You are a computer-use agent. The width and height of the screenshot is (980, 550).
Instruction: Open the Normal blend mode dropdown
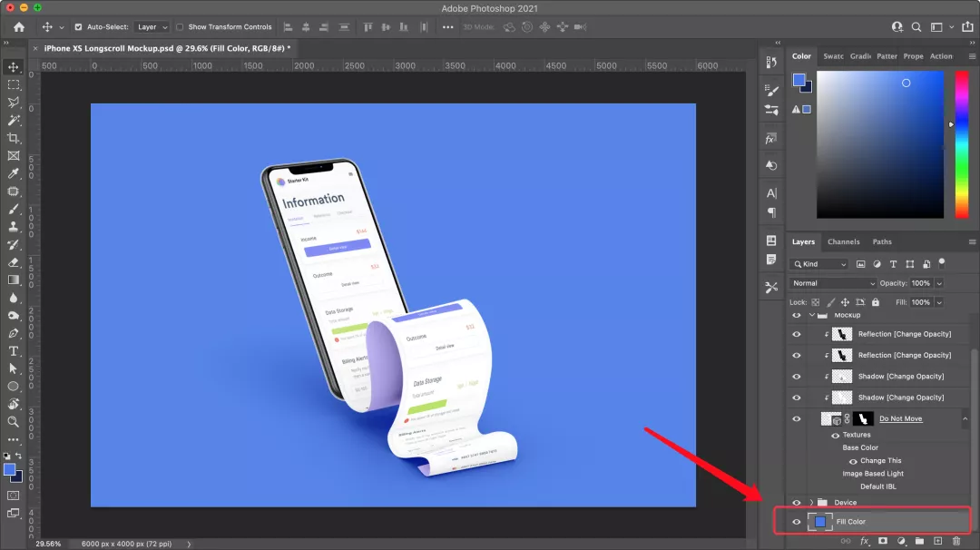[833, 283]
